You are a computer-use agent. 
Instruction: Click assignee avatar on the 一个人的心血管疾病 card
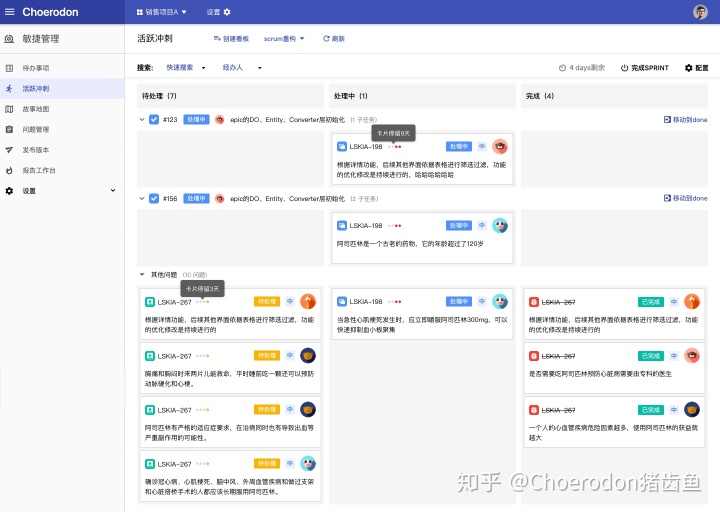(692, 409)
